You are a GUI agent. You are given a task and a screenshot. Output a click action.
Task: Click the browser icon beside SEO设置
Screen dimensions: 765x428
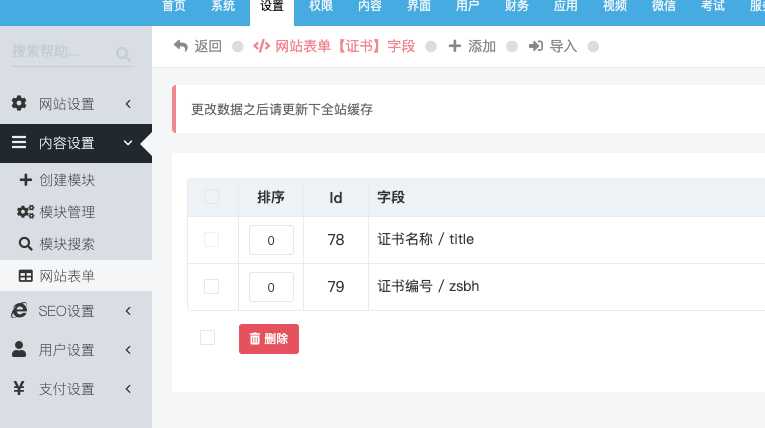(x=19, y=310)
